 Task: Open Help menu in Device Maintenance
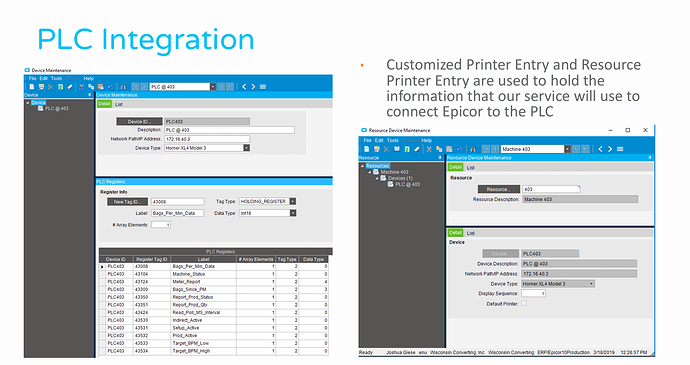pos(89,78)
